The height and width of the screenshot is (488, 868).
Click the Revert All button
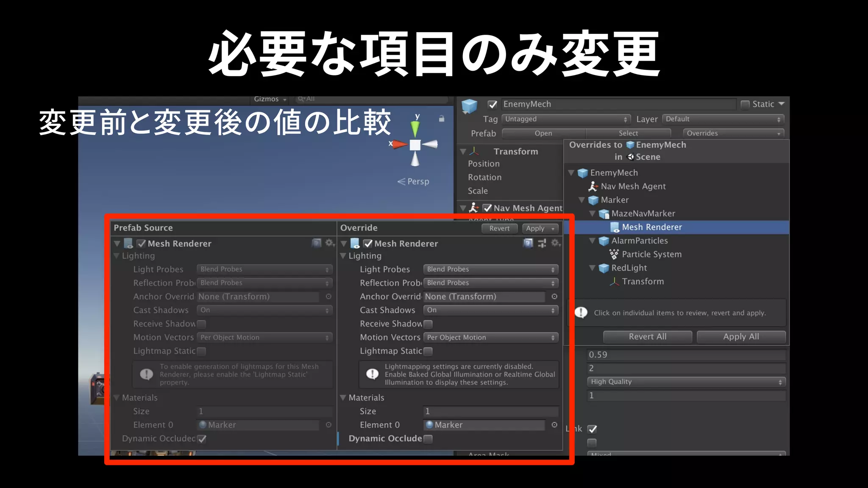[647, 337]
